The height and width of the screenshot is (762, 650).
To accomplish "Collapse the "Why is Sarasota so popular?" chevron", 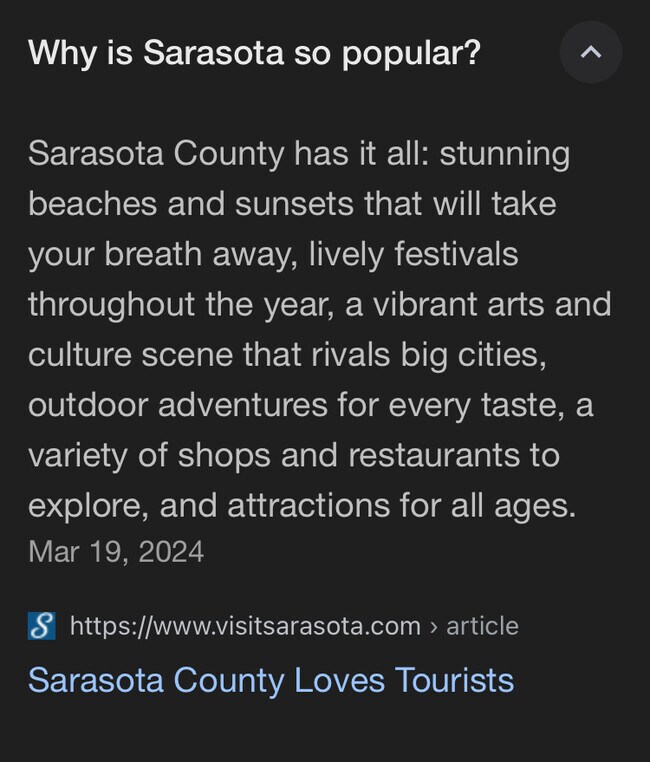I will pos(591,52).
